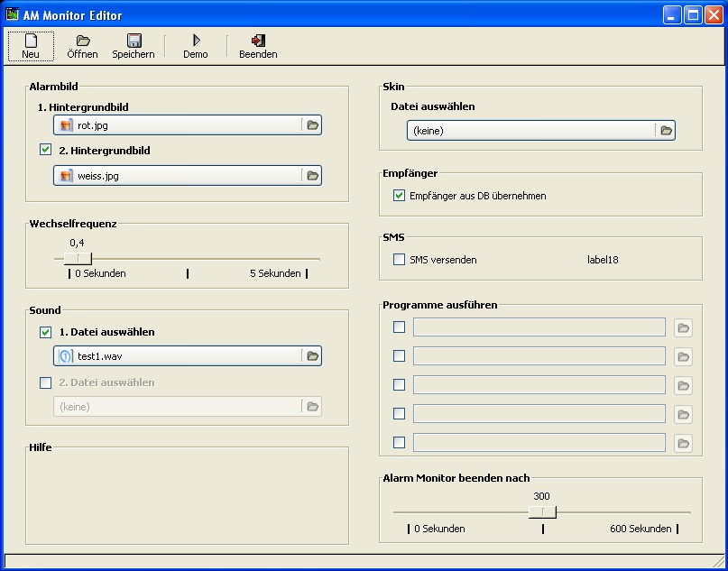Click fifth program path input field
The height and width of the screenshot is (571, 728).
pyautogui.click(x=539, y=442)
